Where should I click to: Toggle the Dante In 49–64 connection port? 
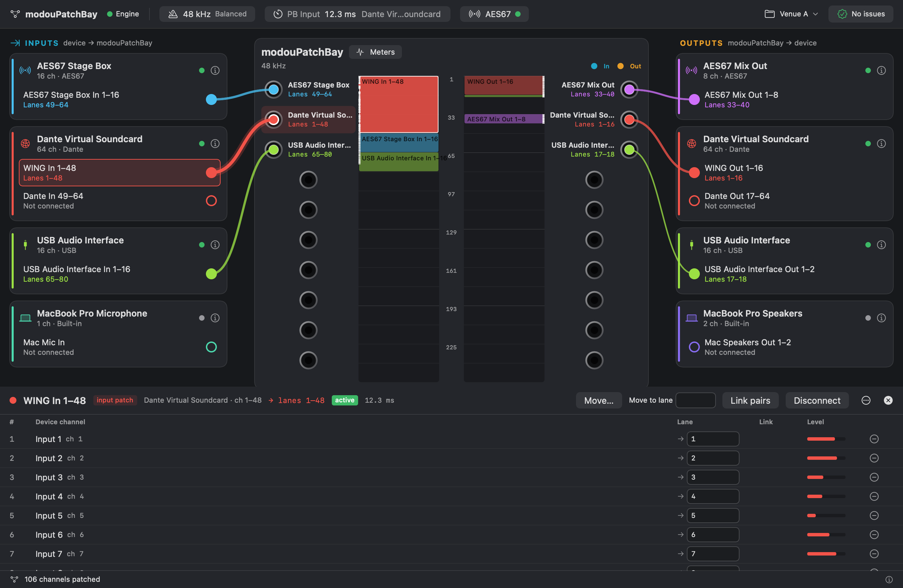click(x=211, y=201)
